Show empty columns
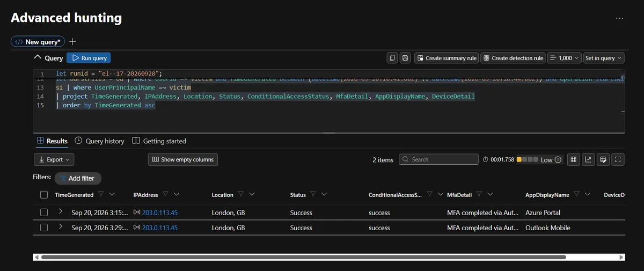 [183, 159]
